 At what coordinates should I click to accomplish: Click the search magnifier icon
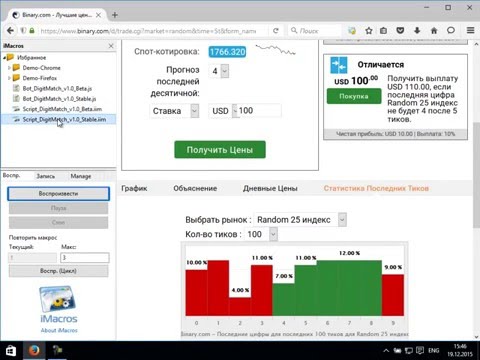[x=294, y=31]
